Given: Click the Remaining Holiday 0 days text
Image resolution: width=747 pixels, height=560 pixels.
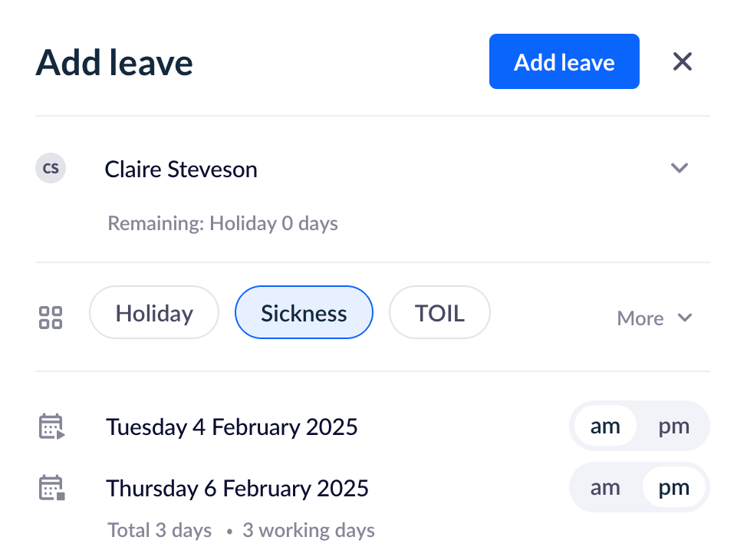Looking at the screenshot, I should click(x=222, y=223).
